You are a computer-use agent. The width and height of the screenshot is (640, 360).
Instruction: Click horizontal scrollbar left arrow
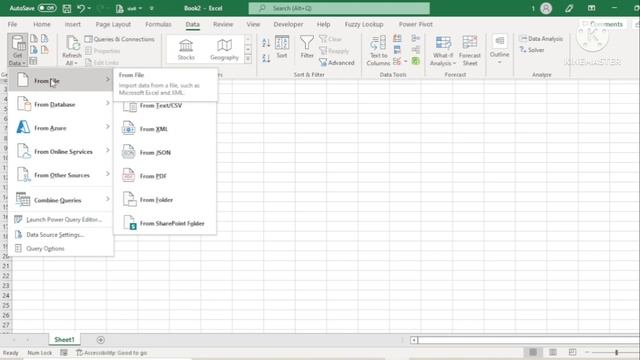414,340
